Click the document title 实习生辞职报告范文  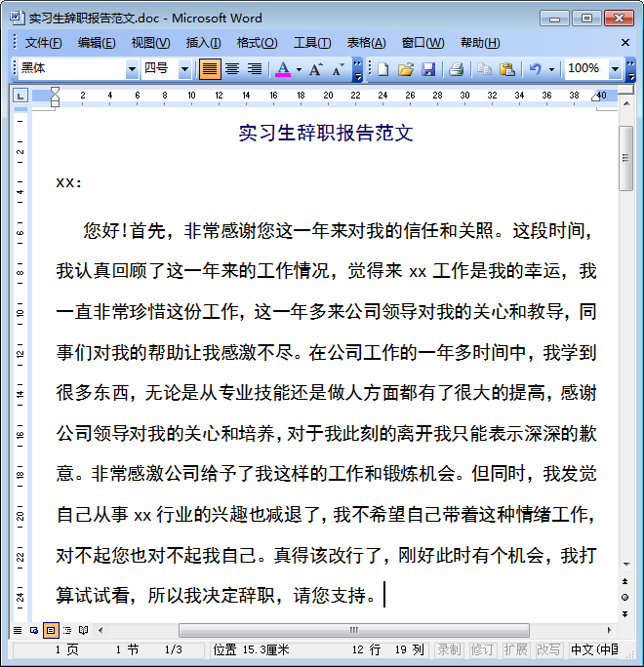point(326,134)
